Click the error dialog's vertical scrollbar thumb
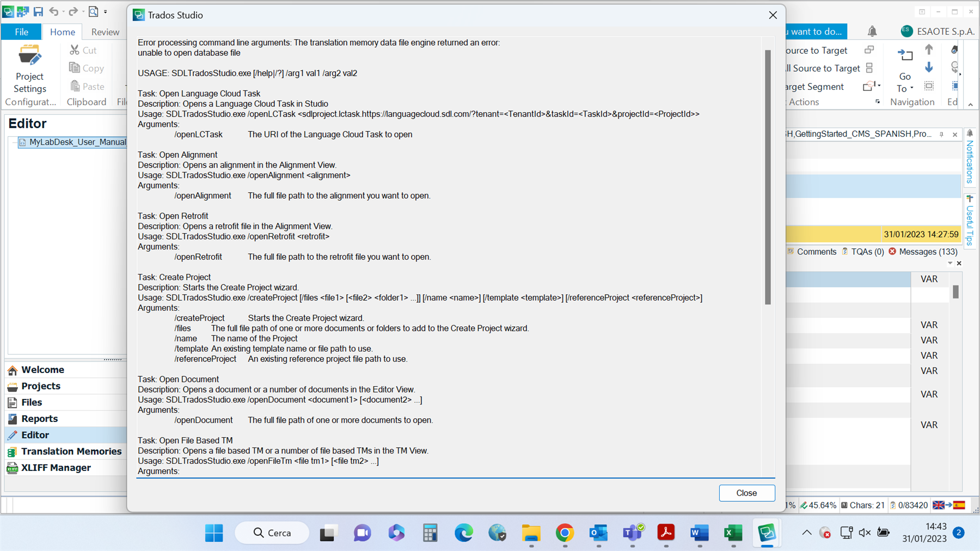Screen dimensions: 980x551 click(x=768, y=177)
